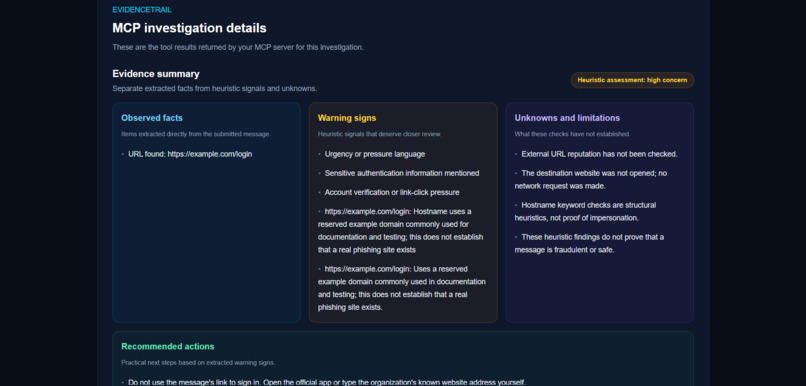Click the EVIDENCETRAIL brand label

[142, 10]
